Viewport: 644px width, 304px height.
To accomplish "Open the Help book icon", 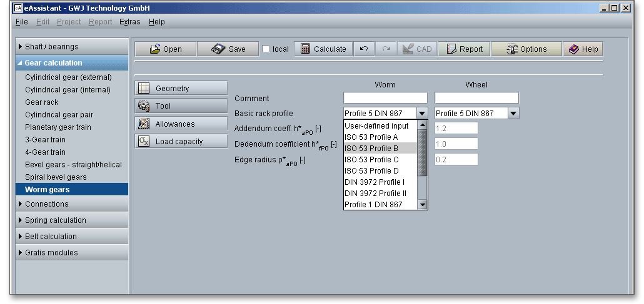I will point(573,49).
